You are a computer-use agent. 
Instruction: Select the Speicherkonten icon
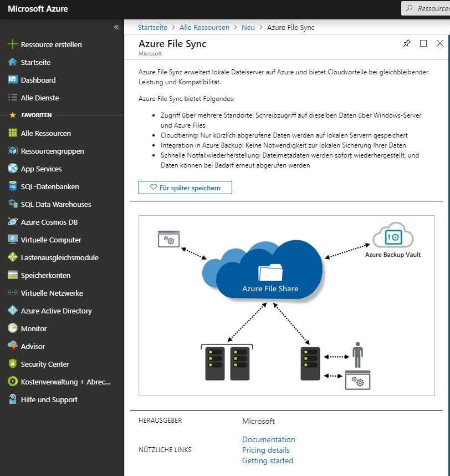pos(12,275)
